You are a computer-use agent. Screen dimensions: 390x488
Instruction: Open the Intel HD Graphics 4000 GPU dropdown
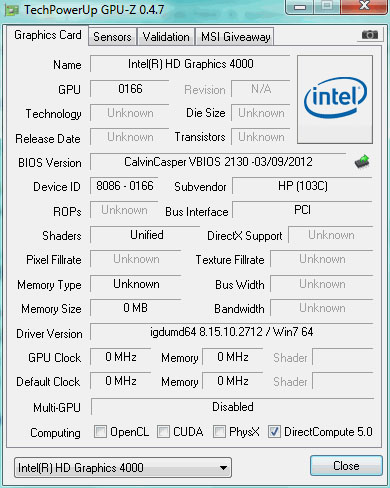(x=123, y=467)
